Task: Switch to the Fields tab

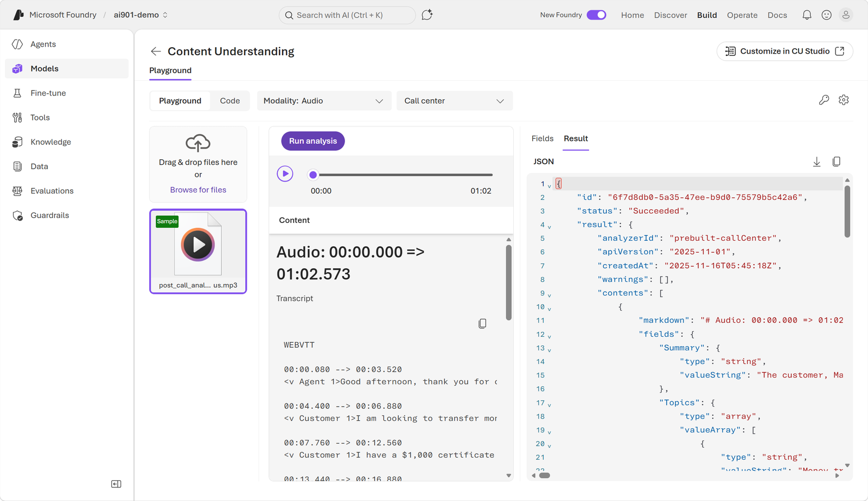Action: 542,139
